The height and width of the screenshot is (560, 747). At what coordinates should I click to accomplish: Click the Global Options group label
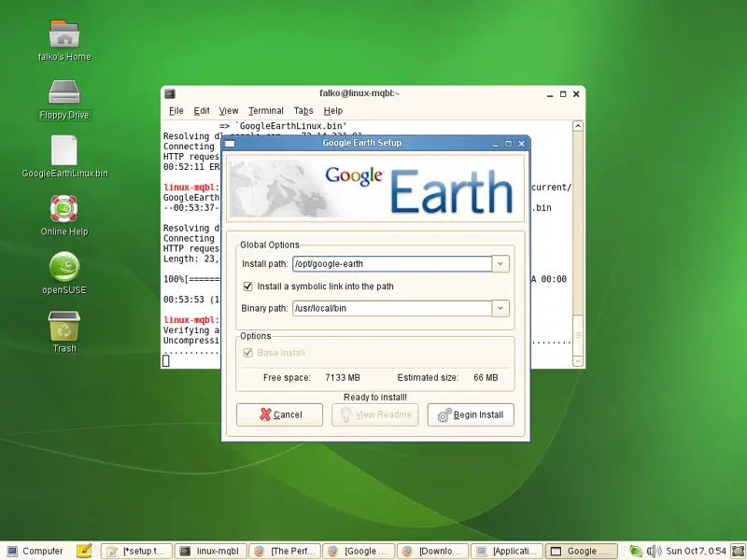coord(270,245)
